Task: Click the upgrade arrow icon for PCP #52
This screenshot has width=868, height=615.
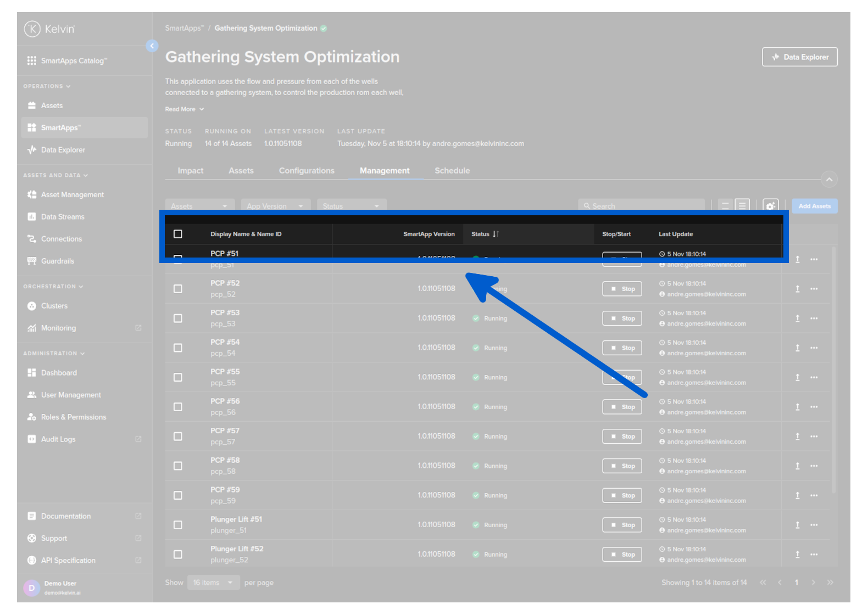Action: (x=797, y=289)
